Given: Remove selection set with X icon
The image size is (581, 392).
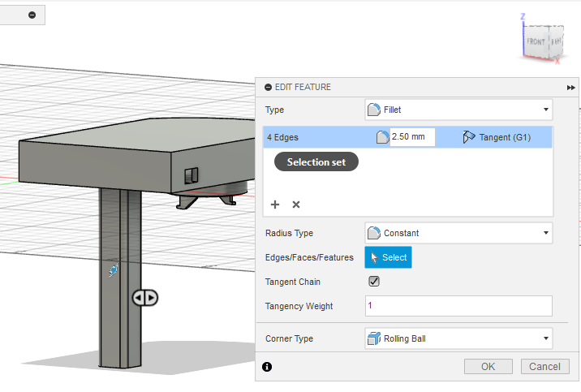Looking at the screenshot, I should pyautogui.click(x=296, y=205).
